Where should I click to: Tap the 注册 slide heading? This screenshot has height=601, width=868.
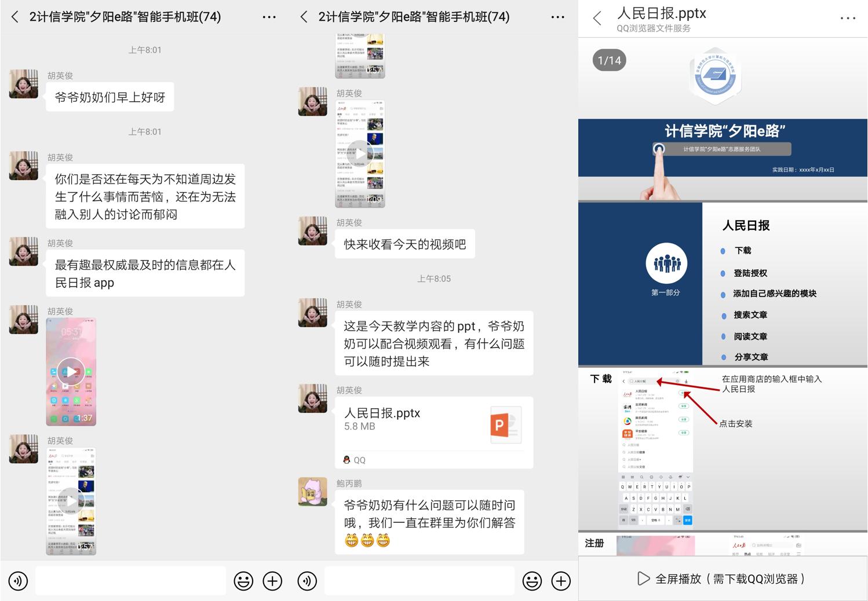(x=594, y=543)
